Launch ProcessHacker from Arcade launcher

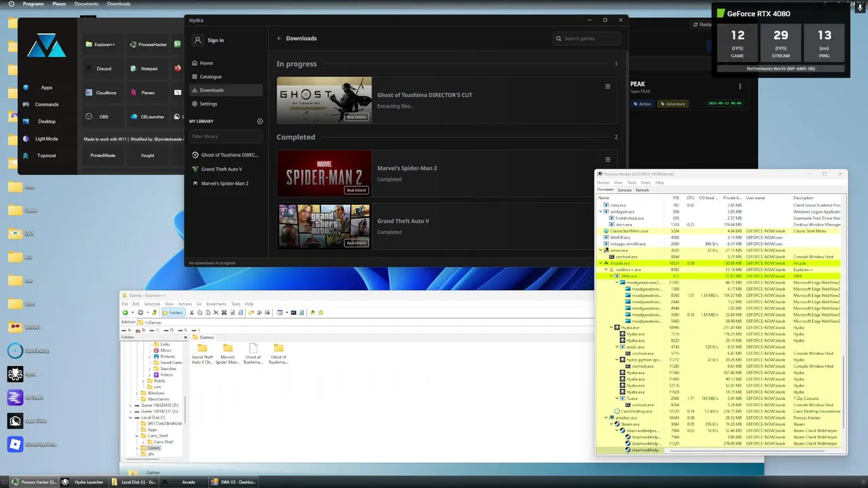(147, 45)
